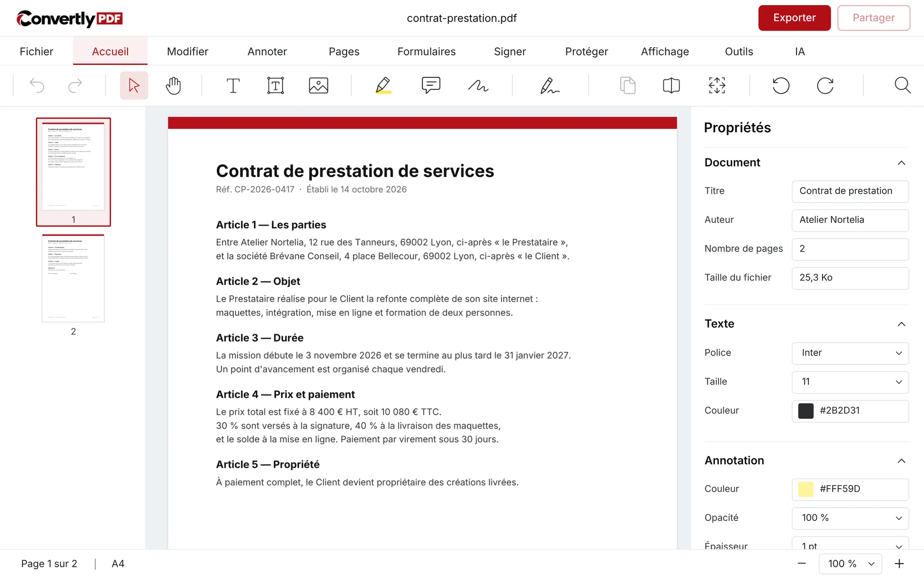Pick the highlighter tool
Screen dimensions: 924x578
coord(383,86)
